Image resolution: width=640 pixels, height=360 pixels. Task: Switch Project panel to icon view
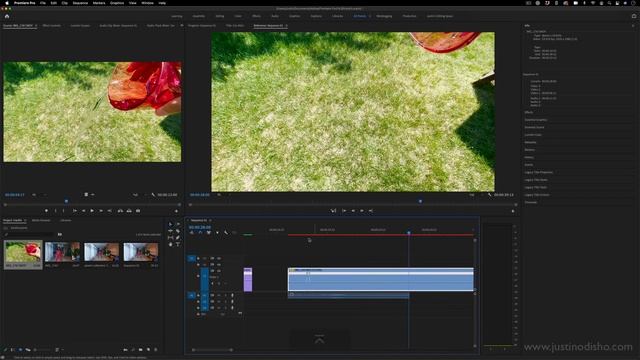[20, 350]
